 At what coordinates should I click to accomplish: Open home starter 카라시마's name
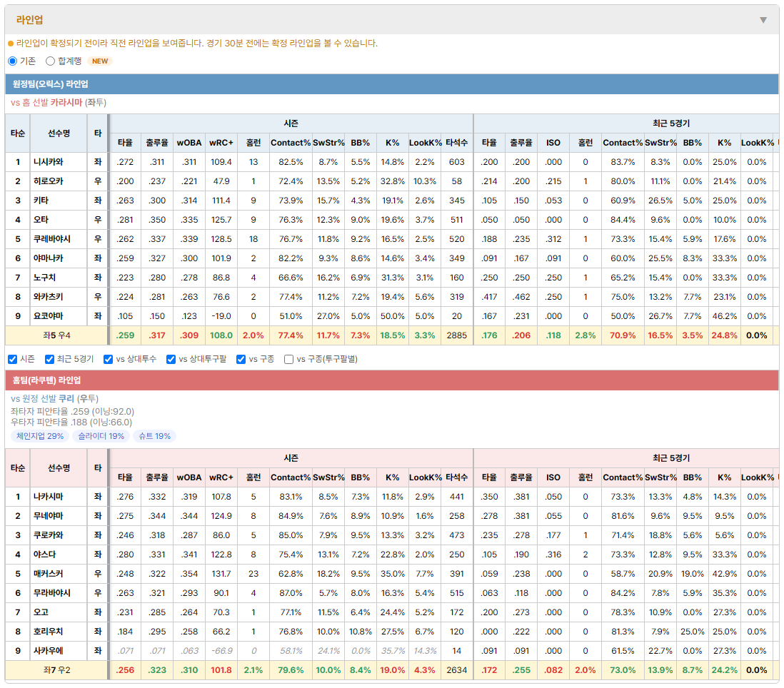coord(66,103)
